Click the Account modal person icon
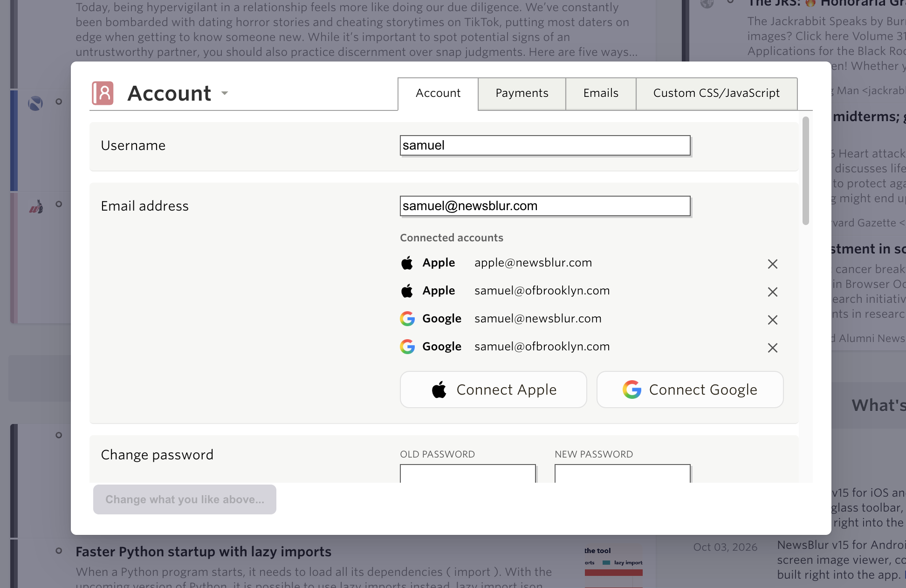The width and height of the screenshot is (906, 588). [x=103, y=93]
